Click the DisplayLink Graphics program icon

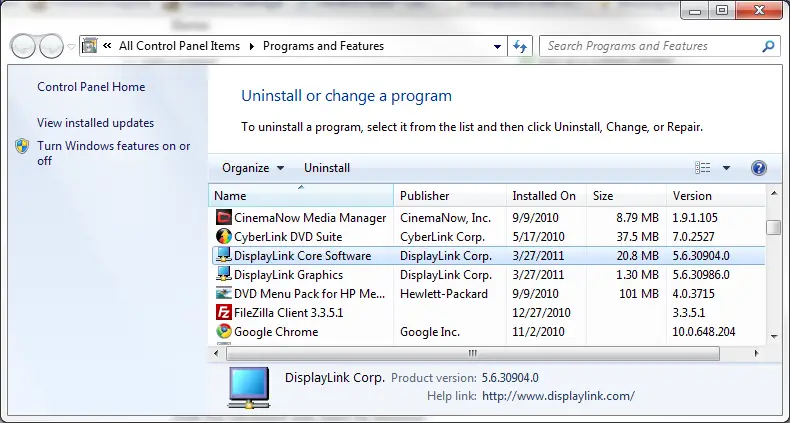(223, 274)
